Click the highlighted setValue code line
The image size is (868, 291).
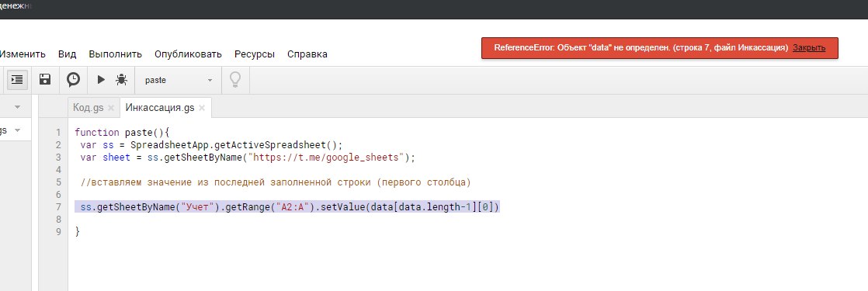(x=287, y=207)
